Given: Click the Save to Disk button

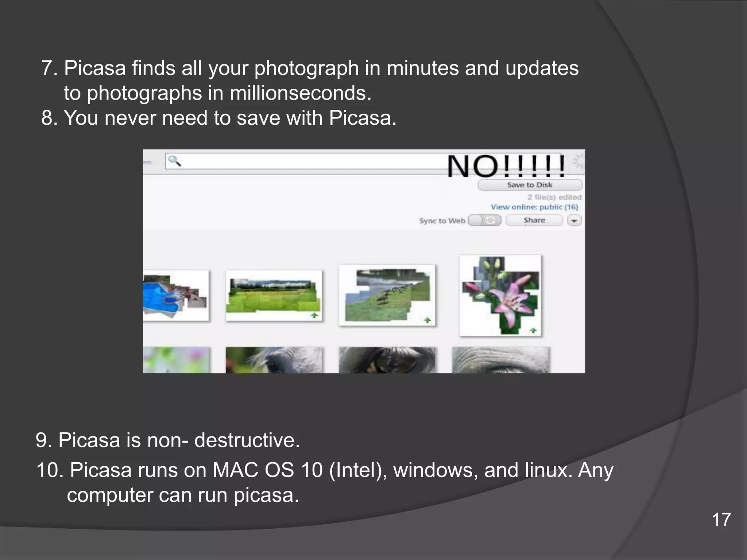Looking at the screenshot, I should coord(530,185).
